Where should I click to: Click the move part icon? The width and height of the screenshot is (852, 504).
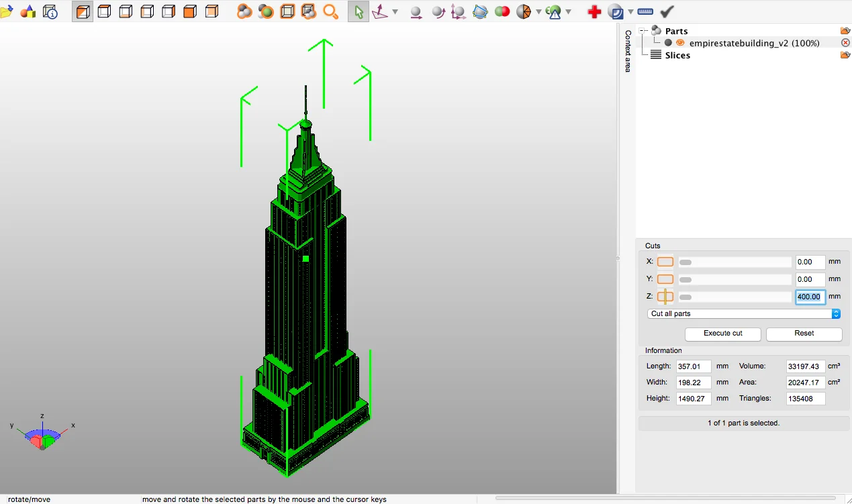pos(416,11)
